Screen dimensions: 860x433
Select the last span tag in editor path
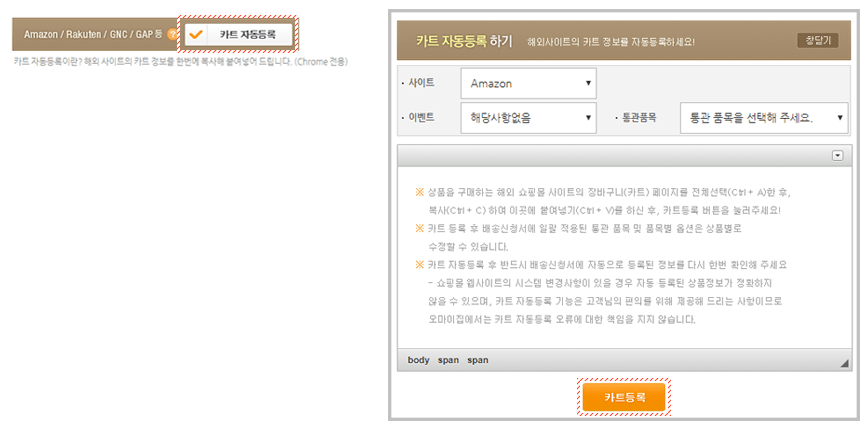(x=478, y=360)
